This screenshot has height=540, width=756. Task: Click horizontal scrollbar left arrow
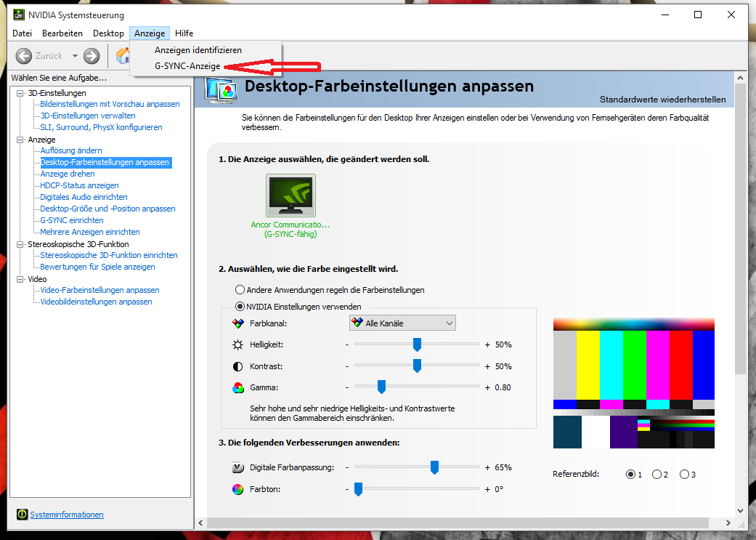[x=200, y=523]
